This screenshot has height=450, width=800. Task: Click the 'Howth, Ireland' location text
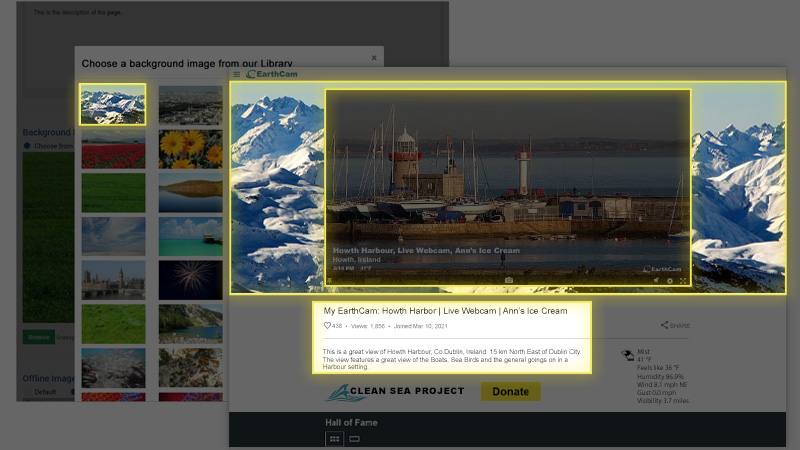[x=357, y=260]
